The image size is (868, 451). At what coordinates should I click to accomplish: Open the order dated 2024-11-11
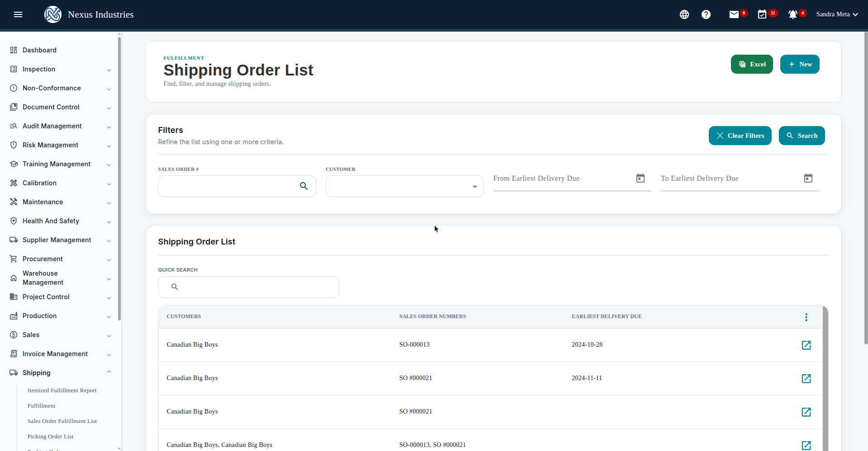click(x=806, y=379)
